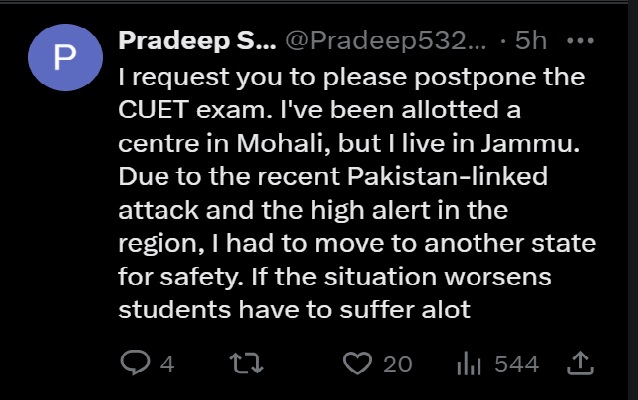638x400 pixels.
Task: Click the like count "20"
Action: coord(397,364)
